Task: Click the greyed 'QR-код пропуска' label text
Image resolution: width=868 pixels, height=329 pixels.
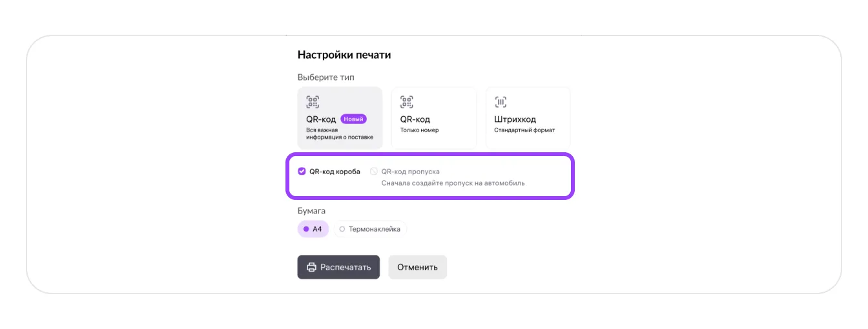Action: (x=410, y=172)
